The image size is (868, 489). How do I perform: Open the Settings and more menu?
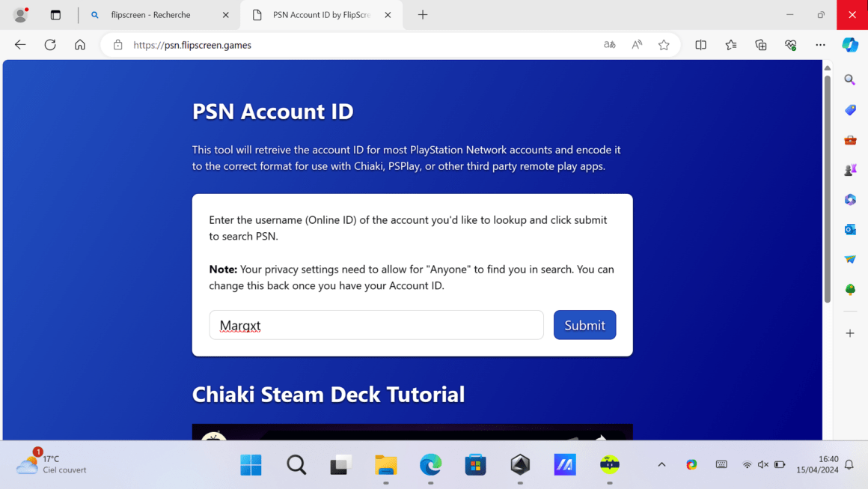tap(820, 45)
